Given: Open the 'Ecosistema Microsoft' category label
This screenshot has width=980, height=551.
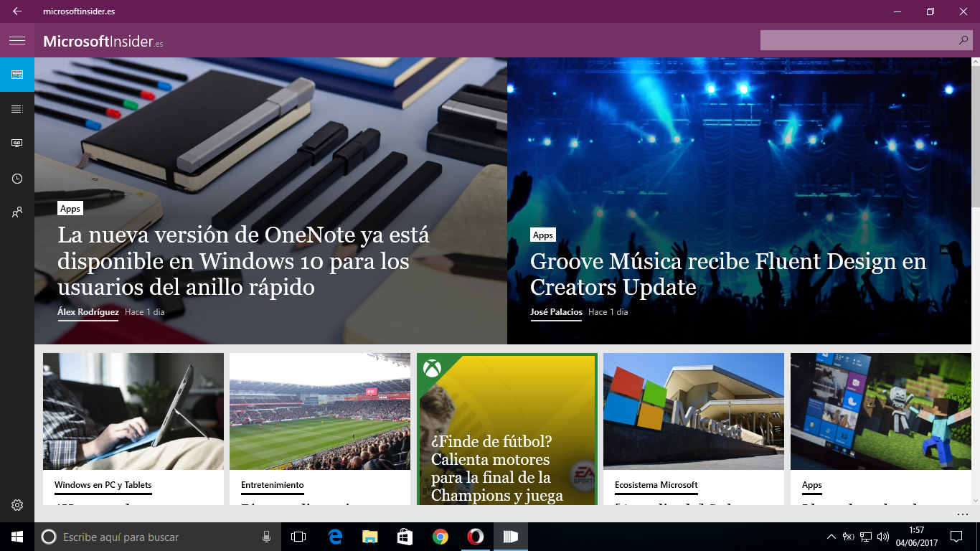Looking at the screenshot, I should pyautogui.click(x=656, y=485).
